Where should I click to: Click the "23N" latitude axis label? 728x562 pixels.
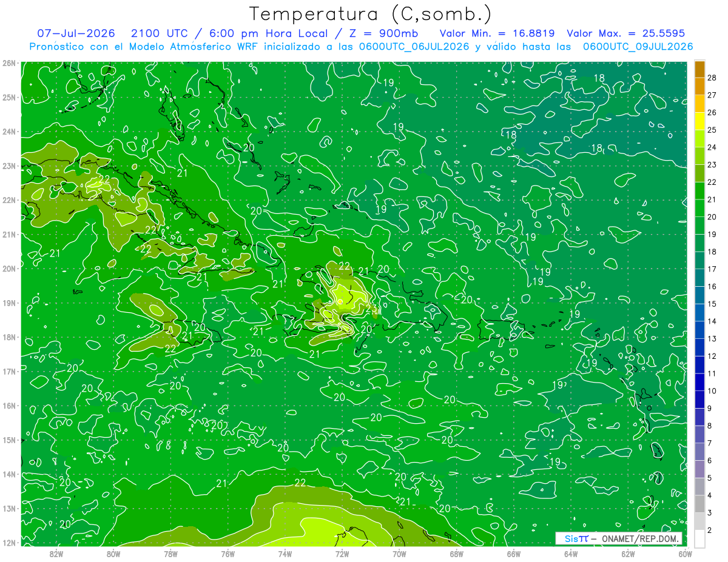(x=9, y=166)
